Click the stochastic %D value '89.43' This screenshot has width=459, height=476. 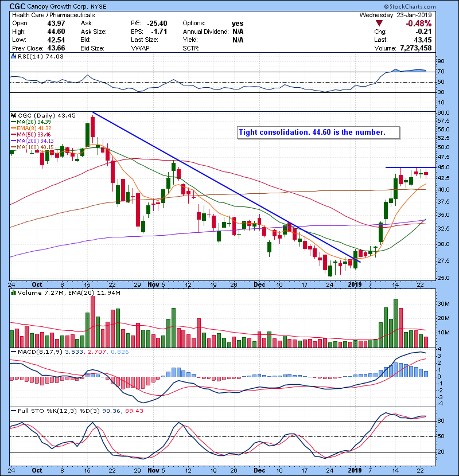point(134,411)
